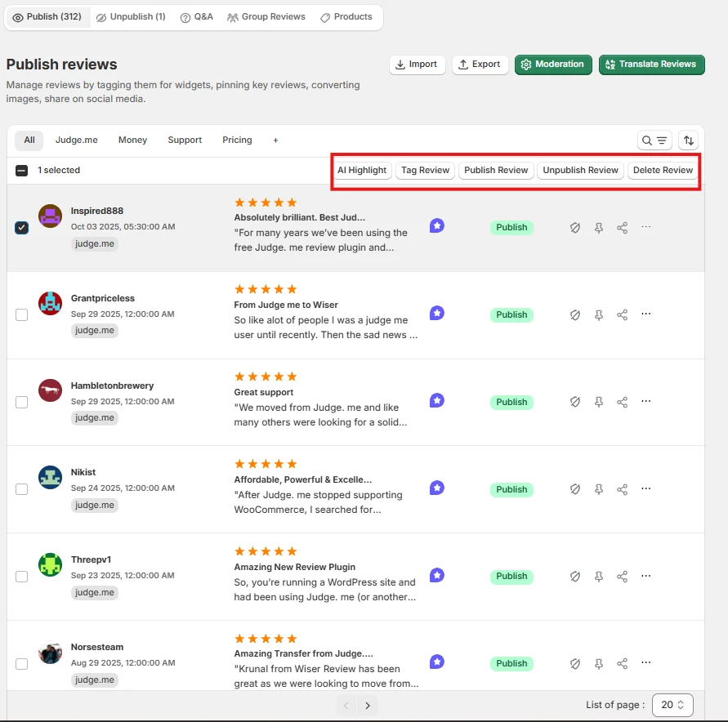728x722 pixels.
Task: Open the sort order control
Action: pyautogui.click(x=687, y=140)
